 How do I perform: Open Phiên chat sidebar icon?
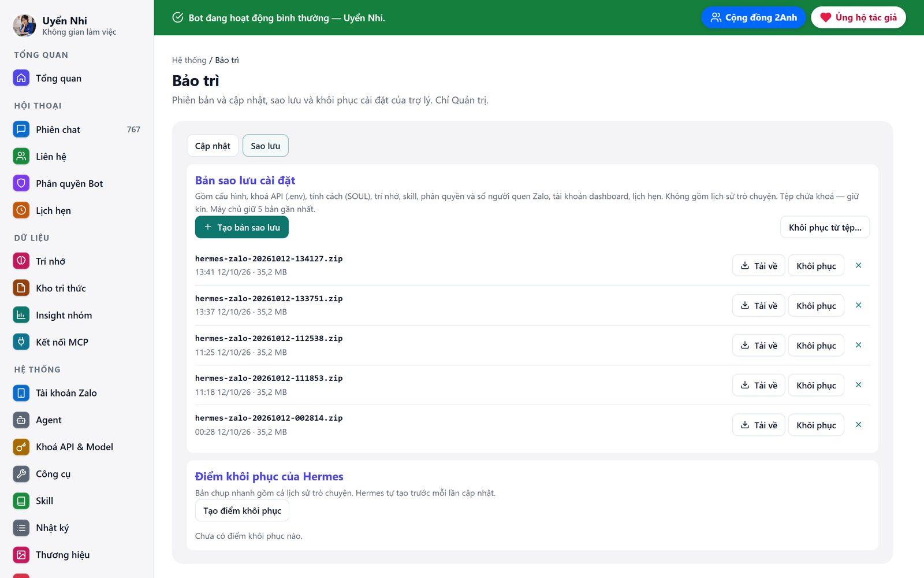pyautogui.click(x=21, y=129)
